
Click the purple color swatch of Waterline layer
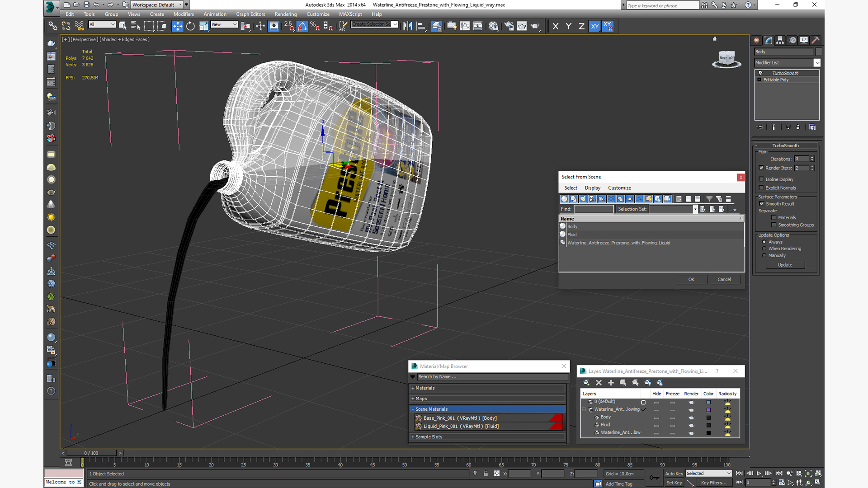pos(708,410)
